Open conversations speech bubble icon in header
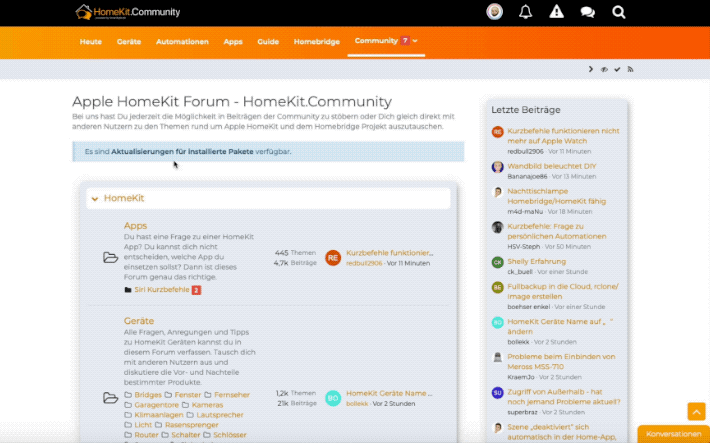This screenshot has height=443, width=710. [x=587, y=12]
